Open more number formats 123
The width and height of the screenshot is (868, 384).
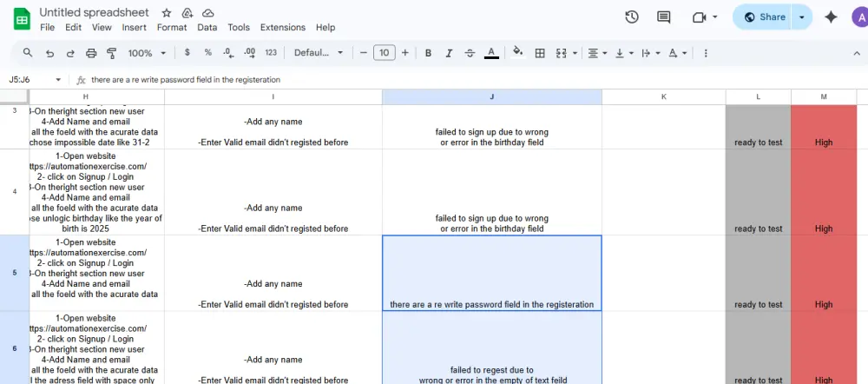[x=271, y=53]
